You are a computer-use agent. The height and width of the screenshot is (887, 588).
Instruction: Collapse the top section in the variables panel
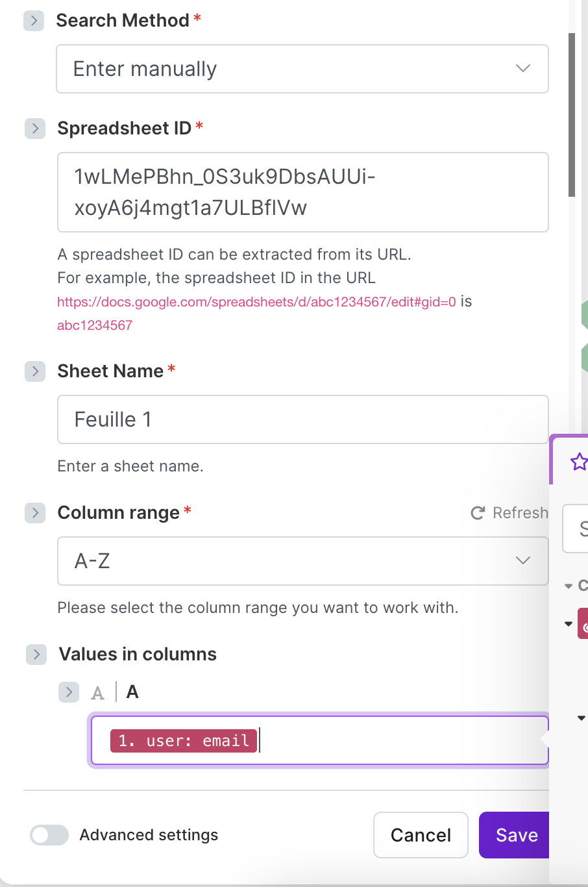[569, 585]
